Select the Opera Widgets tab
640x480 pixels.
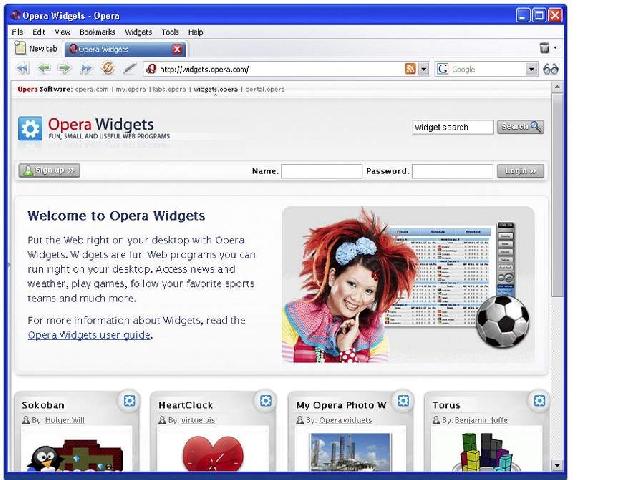[x=125, y=49]
